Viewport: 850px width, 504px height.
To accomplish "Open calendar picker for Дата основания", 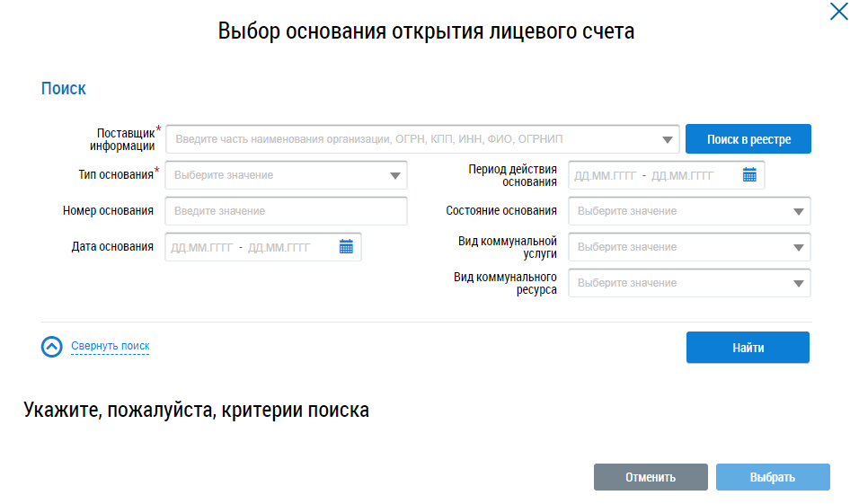I will (x=346, y=247).
